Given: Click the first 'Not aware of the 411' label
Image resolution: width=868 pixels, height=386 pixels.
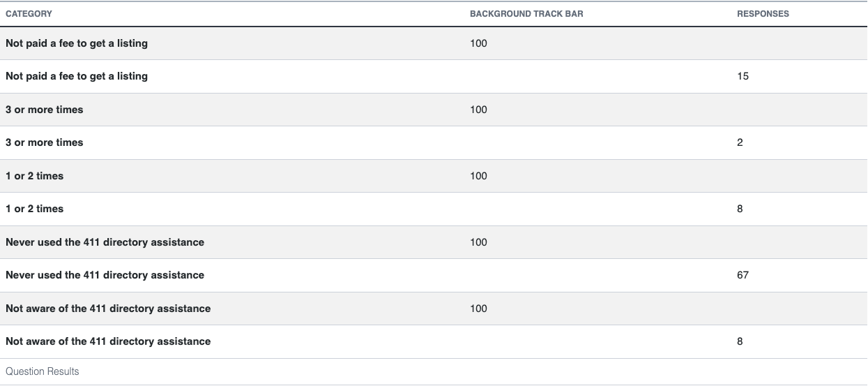Looking at the screenshot, I should tap(108, 309).
